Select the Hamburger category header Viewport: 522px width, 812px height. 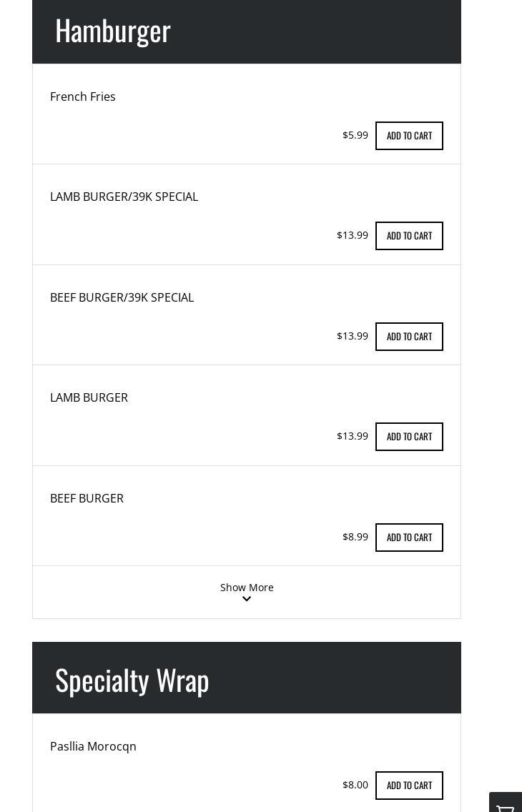[x=113, y=31]
